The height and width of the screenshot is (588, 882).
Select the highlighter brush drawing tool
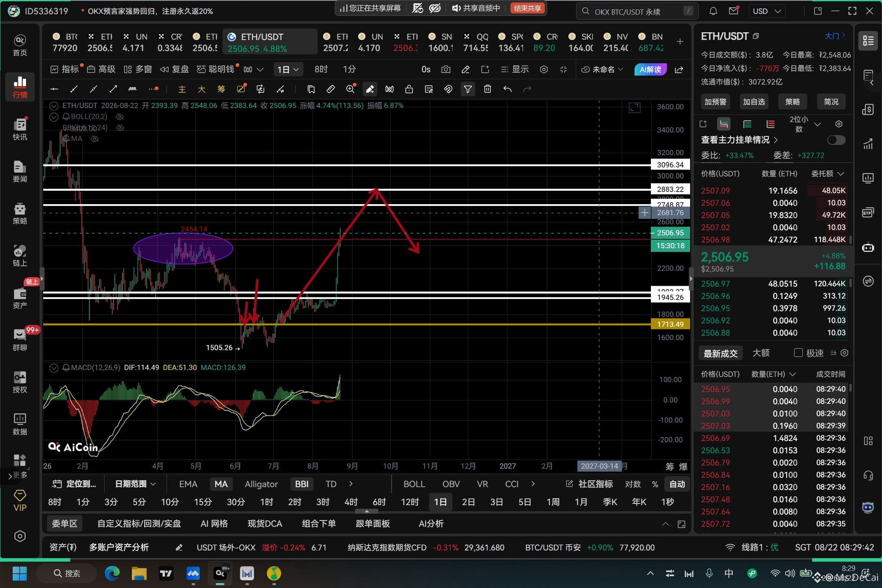[370, 89]
